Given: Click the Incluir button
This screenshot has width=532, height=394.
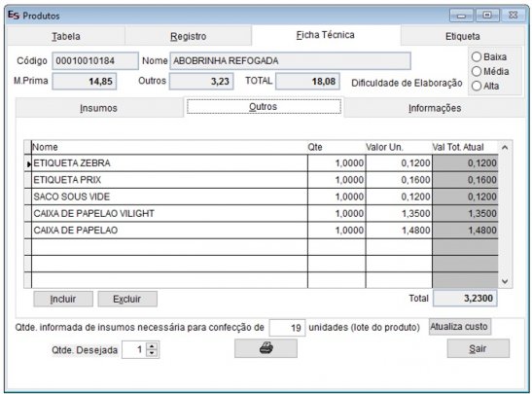Looking at the screenshot, I should click(63, 299).
